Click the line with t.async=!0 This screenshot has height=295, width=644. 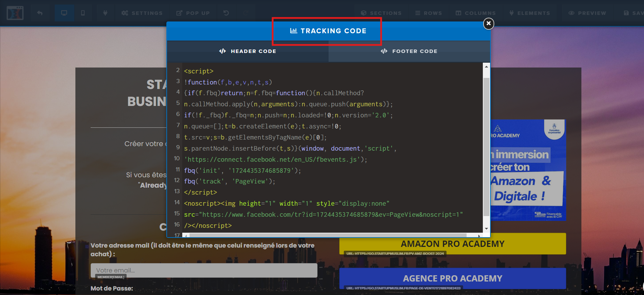click(x=263, y=126)
